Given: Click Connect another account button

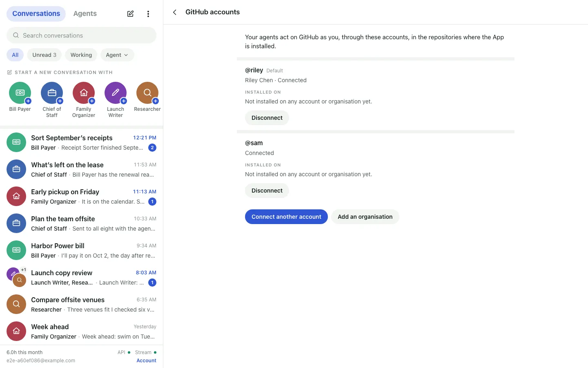Looking at the screenshot, I should click(286, 217).
